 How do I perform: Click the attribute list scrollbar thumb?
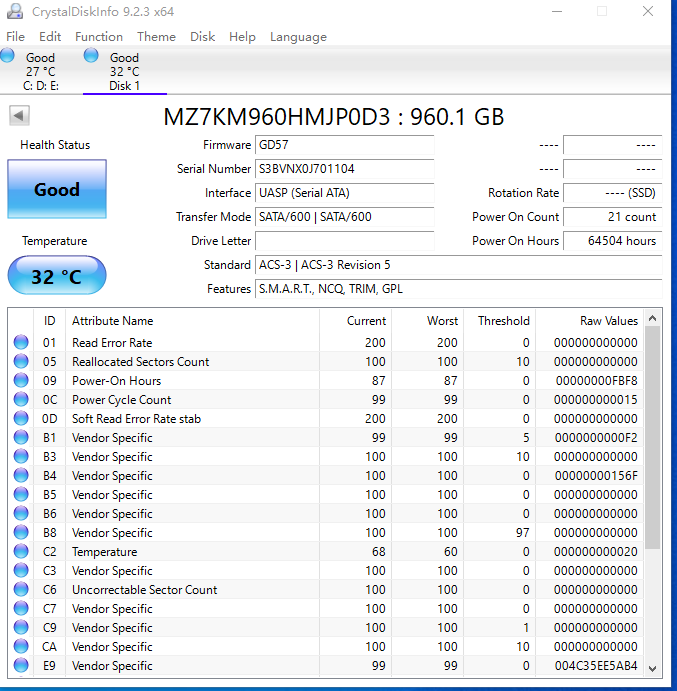[x=653, y=438]
